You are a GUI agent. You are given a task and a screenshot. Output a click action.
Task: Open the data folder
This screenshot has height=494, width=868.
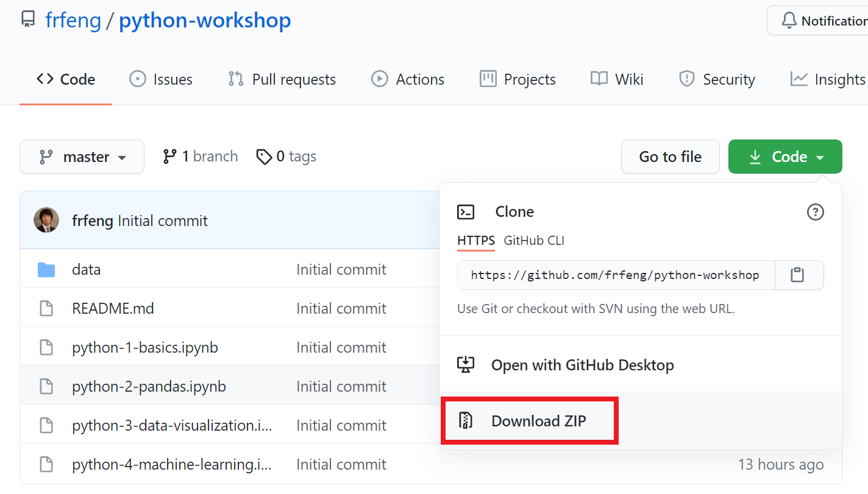pyautogui.click(x=86, y=269)
